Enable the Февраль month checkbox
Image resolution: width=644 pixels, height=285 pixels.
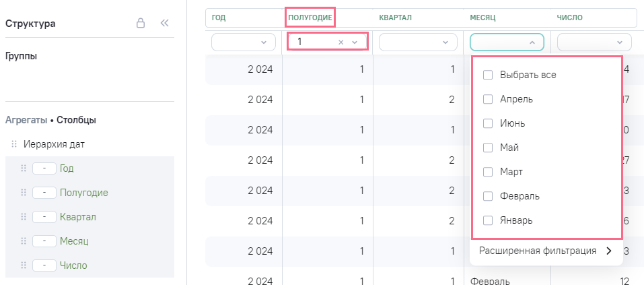pyautogui.click(x=488, y=196)
